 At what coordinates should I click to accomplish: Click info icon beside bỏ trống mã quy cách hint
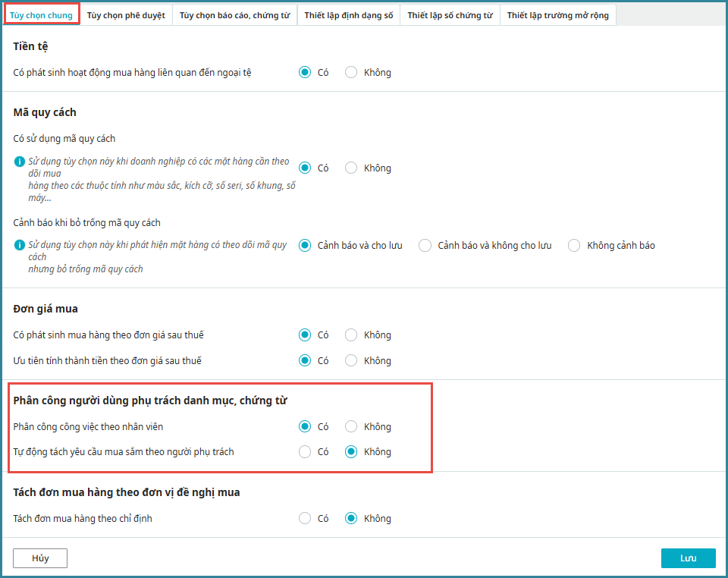coord(20,245)
